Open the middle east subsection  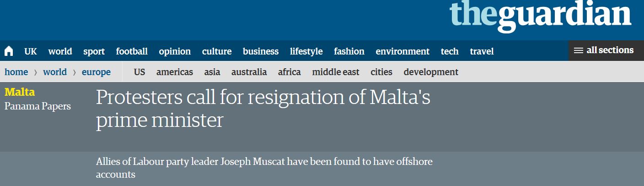(x=336, y=72)
